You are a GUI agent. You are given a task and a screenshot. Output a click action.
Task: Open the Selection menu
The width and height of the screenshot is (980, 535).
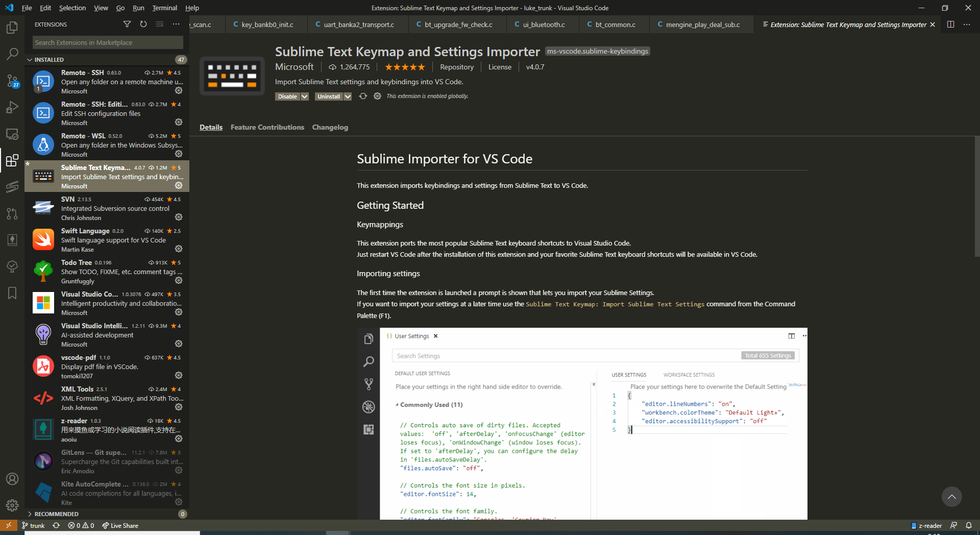(x=72, y=8)
